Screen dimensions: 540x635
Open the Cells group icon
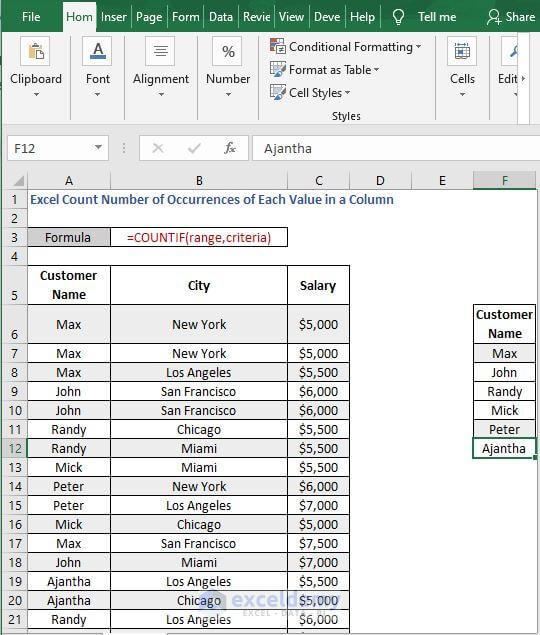point(462,51)
